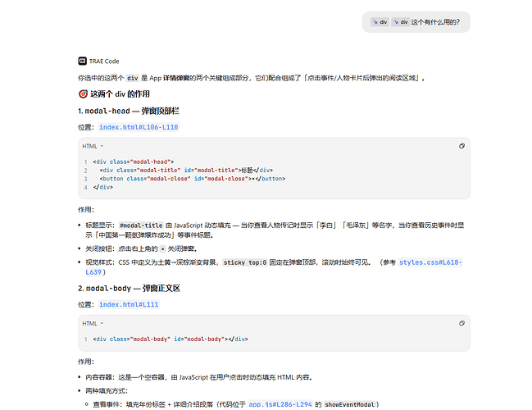Click code line div class="modal-head" opening tag
532x410 pixels.
pyautogui.click(x=134, y=162)
